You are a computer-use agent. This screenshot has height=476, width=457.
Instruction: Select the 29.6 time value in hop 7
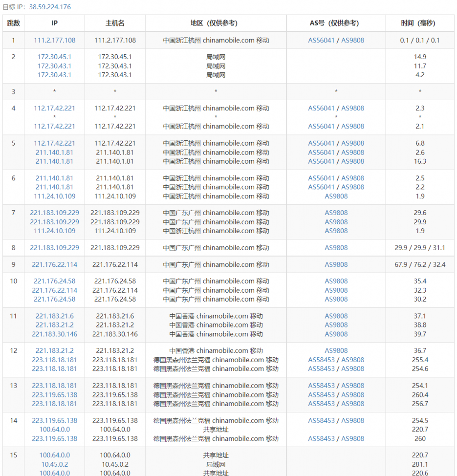[x=420, y=213]
